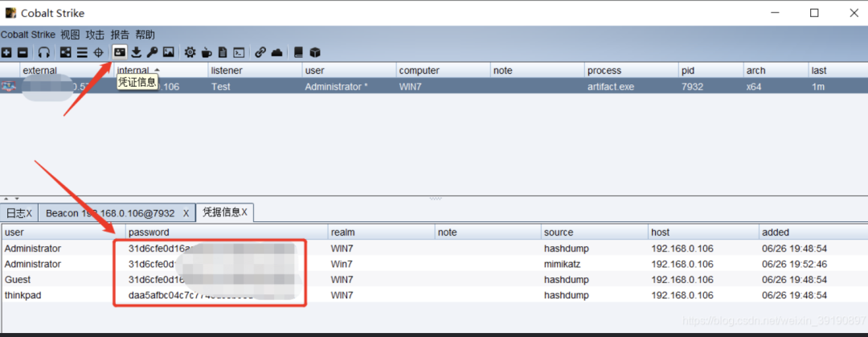The image size is (868, 337).
Task: Open the 帮助 menu
Action: click(x=145, y=35)
